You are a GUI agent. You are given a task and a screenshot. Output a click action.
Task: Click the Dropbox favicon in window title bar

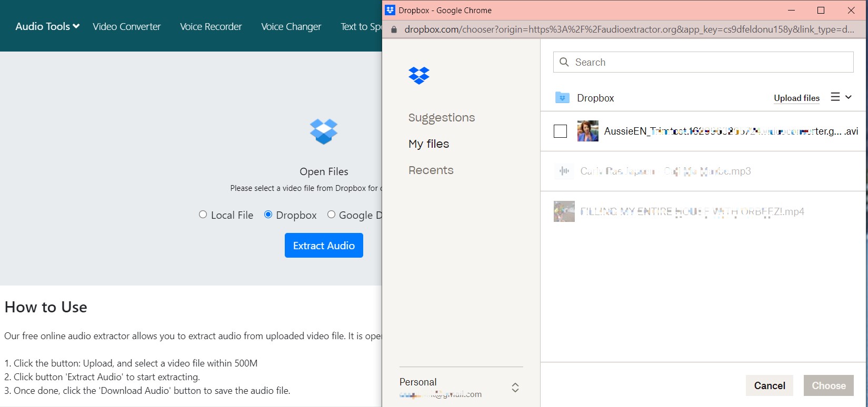click(390, 10)
